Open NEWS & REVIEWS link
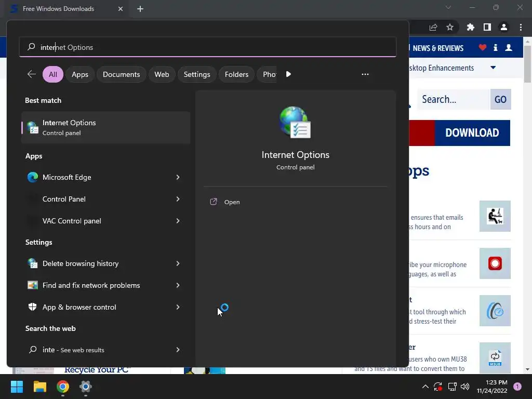Screen dimensions: 532x399 438,48
